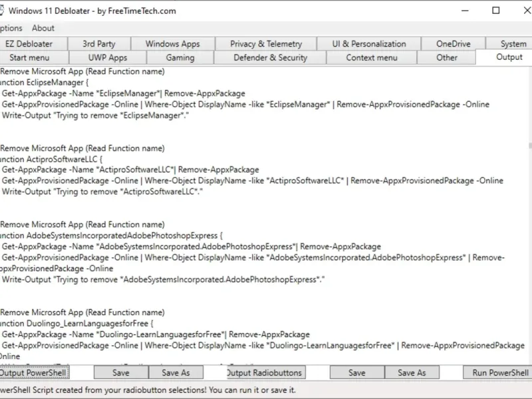532x399 pixels.
Task: Click Save next to Output Radiobuttons
Action: coord(357,372)
